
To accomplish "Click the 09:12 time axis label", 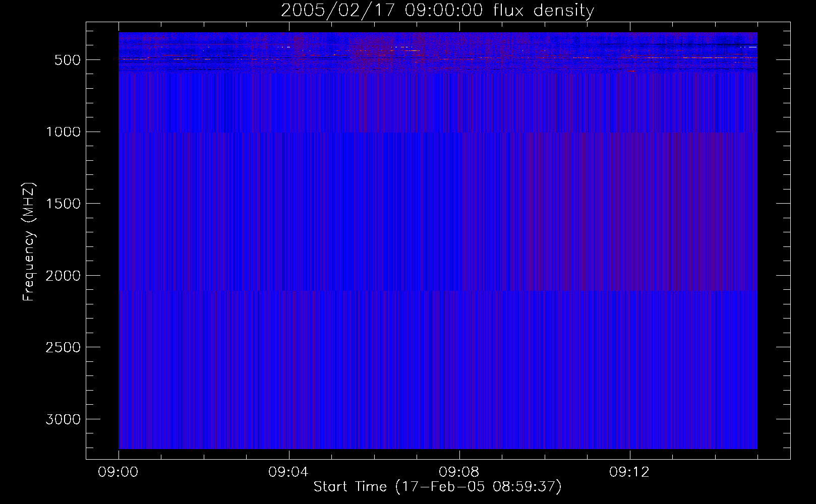I will pyautogui.click(x=629, y=472).
